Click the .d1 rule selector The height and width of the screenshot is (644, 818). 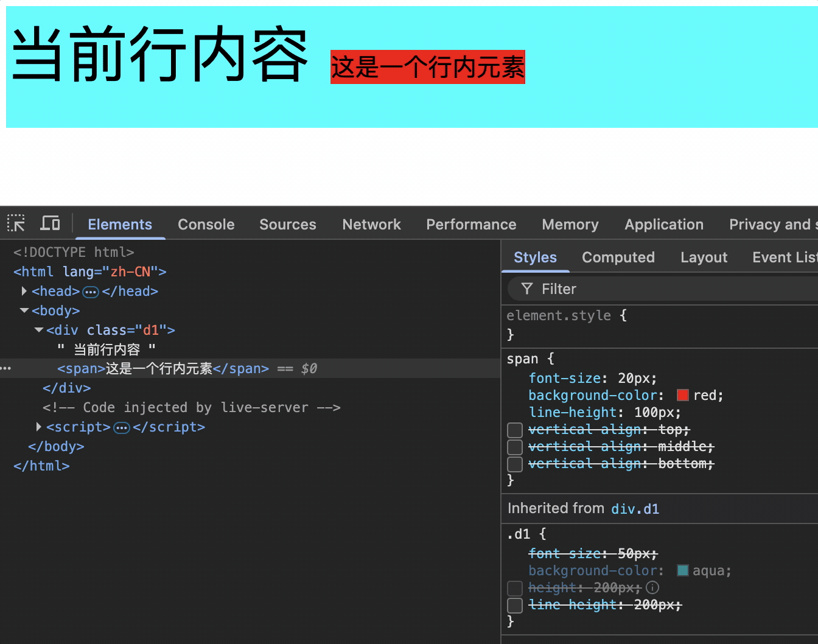(518, 534)
